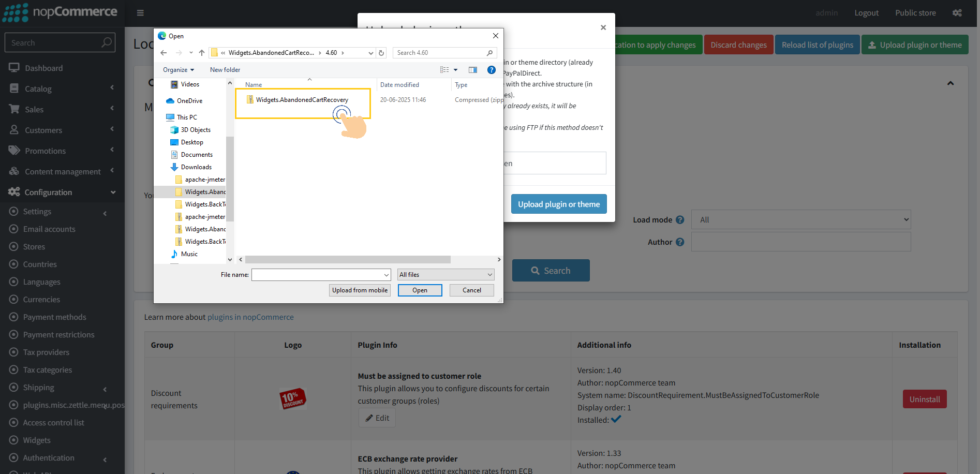Open the Organize dropdown menu
The image size is (980, 474).
click(178, 70)
